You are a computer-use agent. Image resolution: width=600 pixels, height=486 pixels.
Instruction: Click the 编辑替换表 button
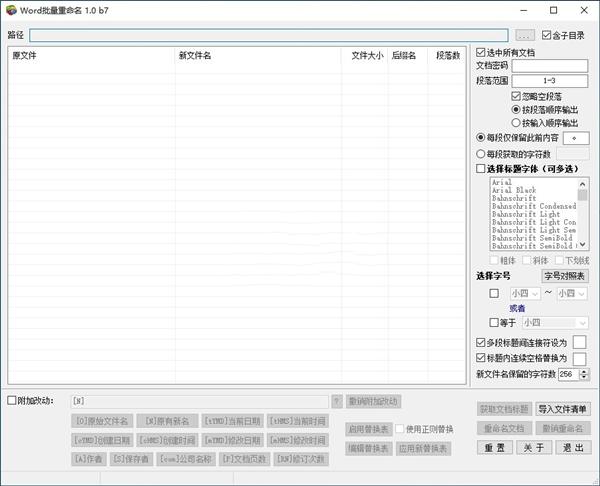pos(368,448)
